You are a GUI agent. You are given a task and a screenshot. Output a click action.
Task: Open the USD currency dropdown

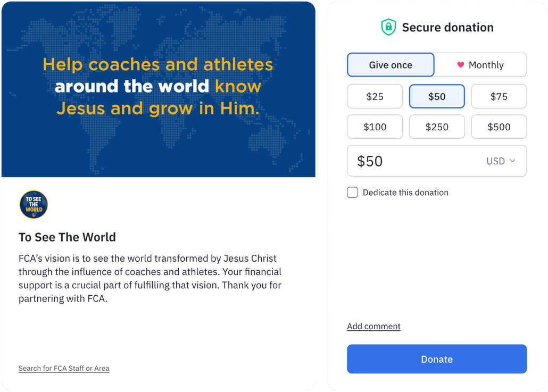pyautogui.click(x=501, y=161)
